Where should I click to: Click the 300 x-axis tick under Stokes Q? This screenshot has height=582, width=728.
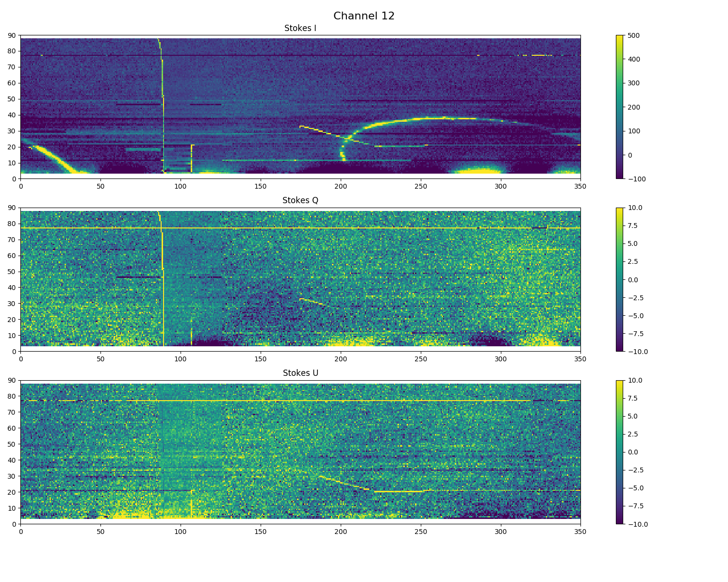(x=500, y=358)
